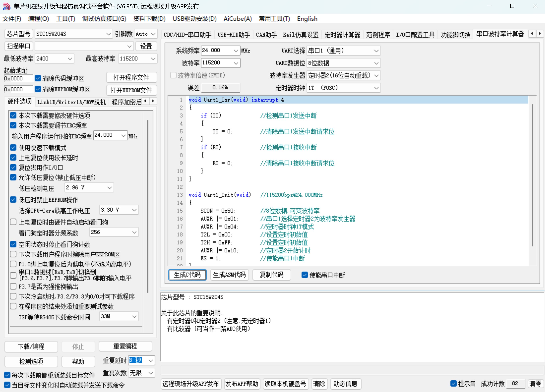Image resolution: width=545 pixels, height=392 pixels.
Task: Click 生成ASM代码 button
Action: [x=230, y=275]
